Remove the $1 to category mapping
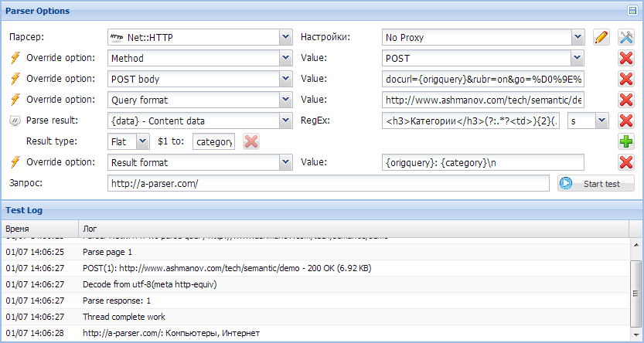This screenshot has height=343, width=644. (251, 142)
